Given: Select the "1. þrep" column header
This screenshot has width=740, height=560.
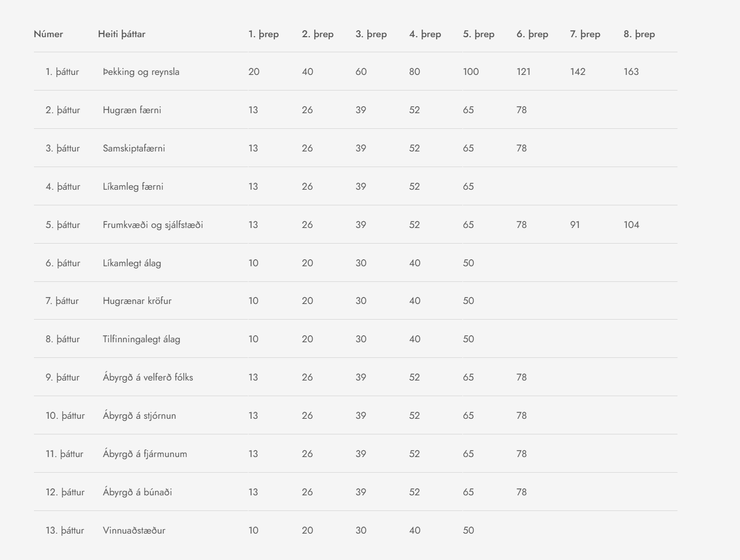Looking at the screenshot, I should 264,34.
